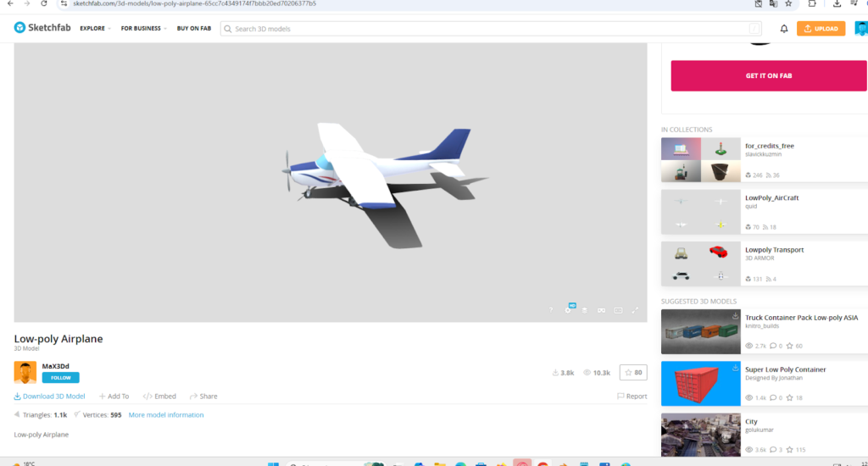The height and width of the screenshot is (466, 868).
Task: Open the 3D viewer settings gear
Action: tap(568, 310)
